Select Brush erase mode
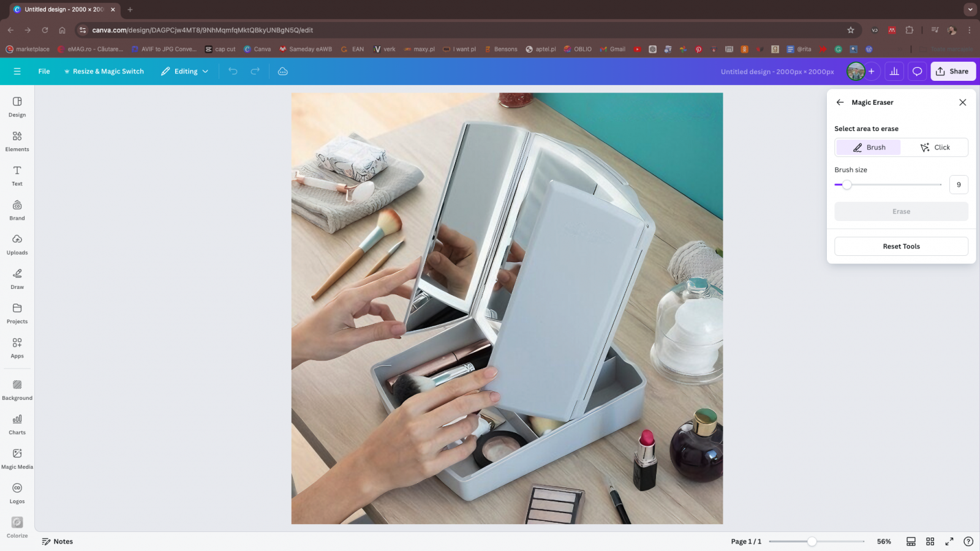This screenshot has height=551, width=980. [x=869, y=148]
